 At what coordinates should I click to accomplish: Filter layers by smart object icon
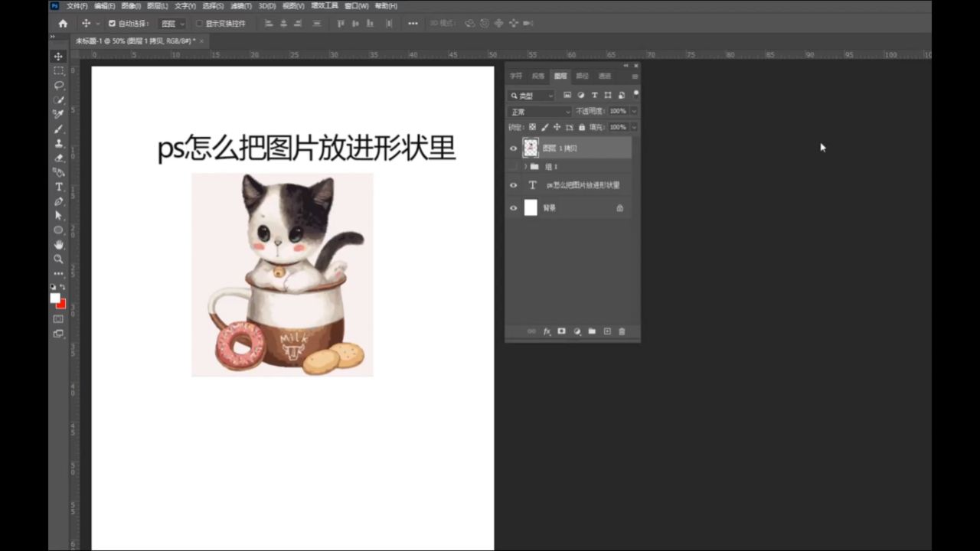point(621,95)
